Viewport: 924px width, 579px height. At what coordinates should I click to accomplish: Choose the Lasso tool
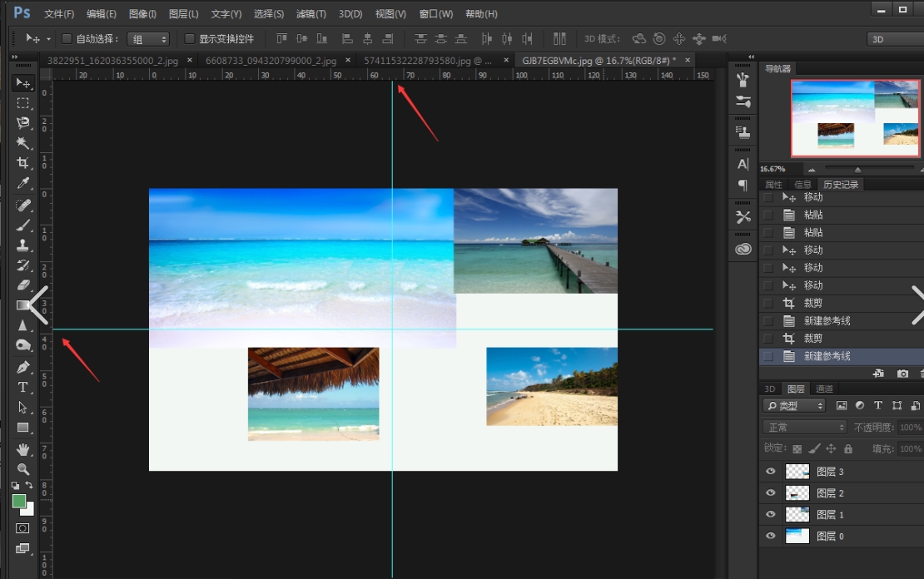click(23, 122)
